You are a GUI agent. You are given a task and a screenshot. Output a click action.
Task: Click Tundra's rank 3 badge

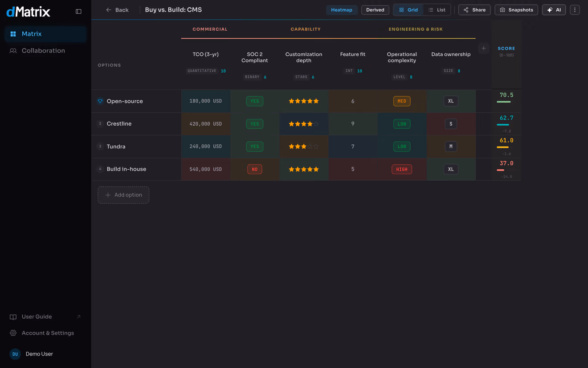click(100, 147)
